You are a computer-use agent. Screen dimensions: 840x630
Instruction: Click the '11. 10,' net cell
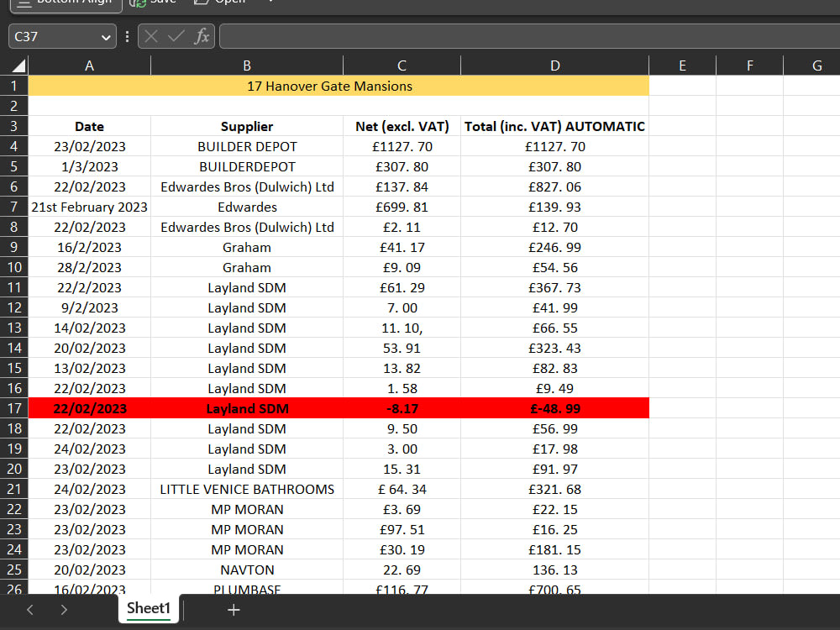point(402,328)
